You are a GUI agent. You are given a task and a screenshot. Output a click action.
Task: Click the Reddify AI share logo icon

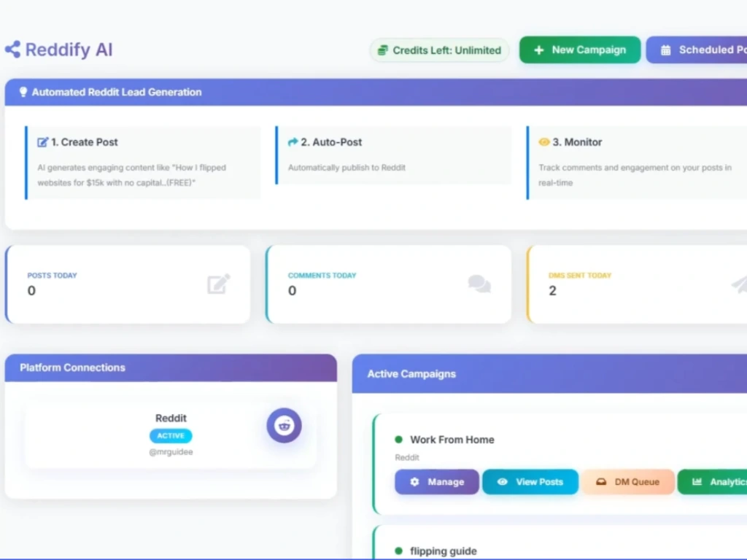(x=12, y=50)
